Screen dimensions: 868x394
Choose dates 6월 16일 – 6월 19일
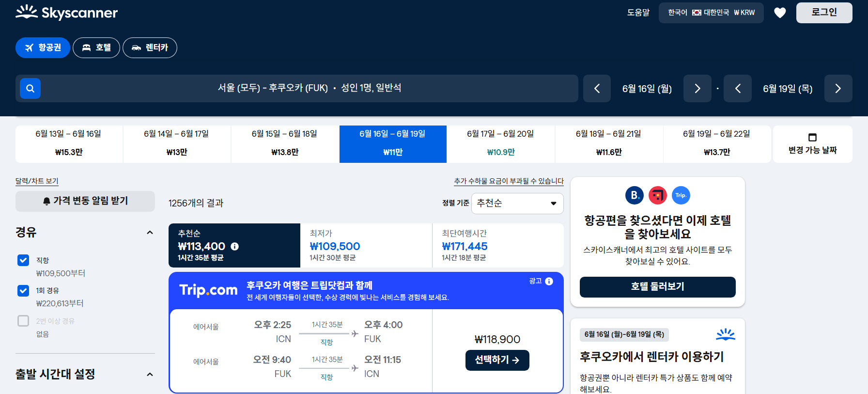point(393,144)
